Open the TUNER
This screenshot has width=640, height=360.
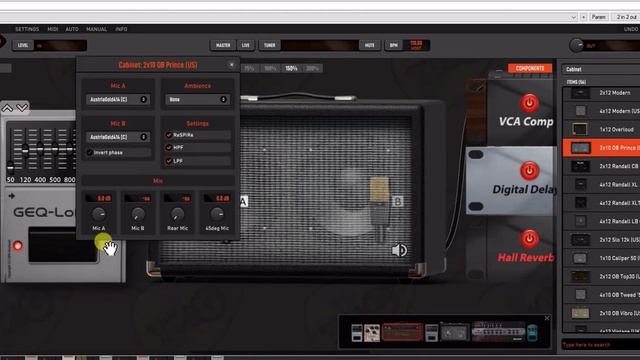[269, 45]
